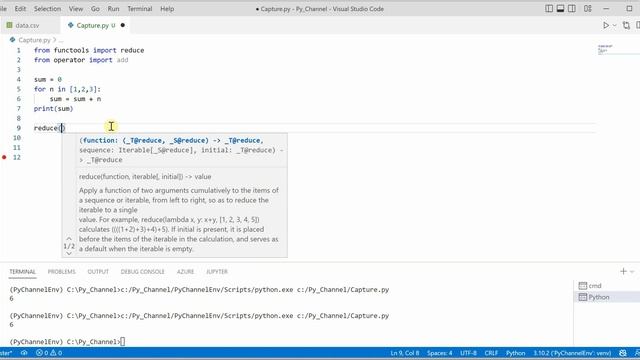Screen dimensions: 640x360
Task: Switch to the AZURE panel tab
Action: (x=185, y=272)
